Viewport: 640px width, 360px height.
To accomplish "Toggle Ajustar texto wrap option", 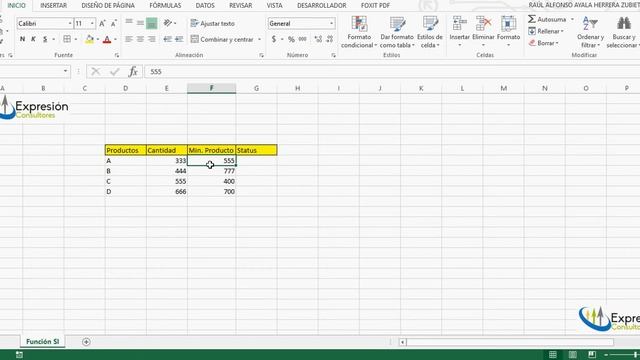I will point(213,23).
